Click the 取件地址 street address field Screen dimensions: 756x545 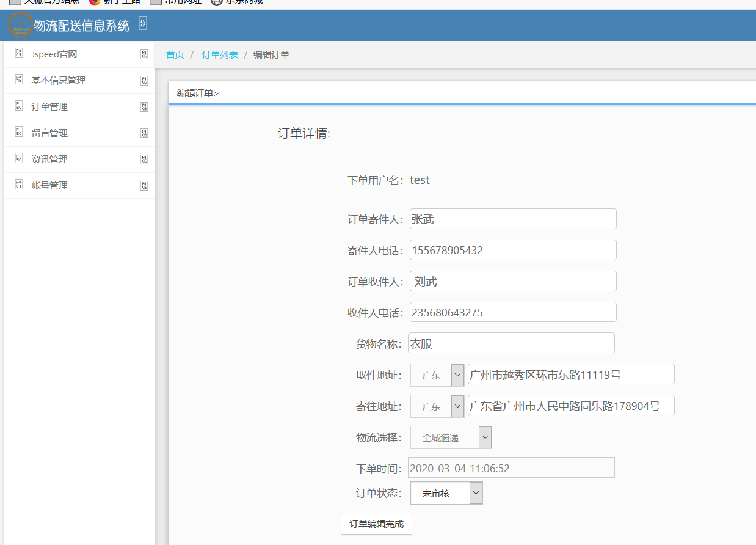tap(571, 375)
